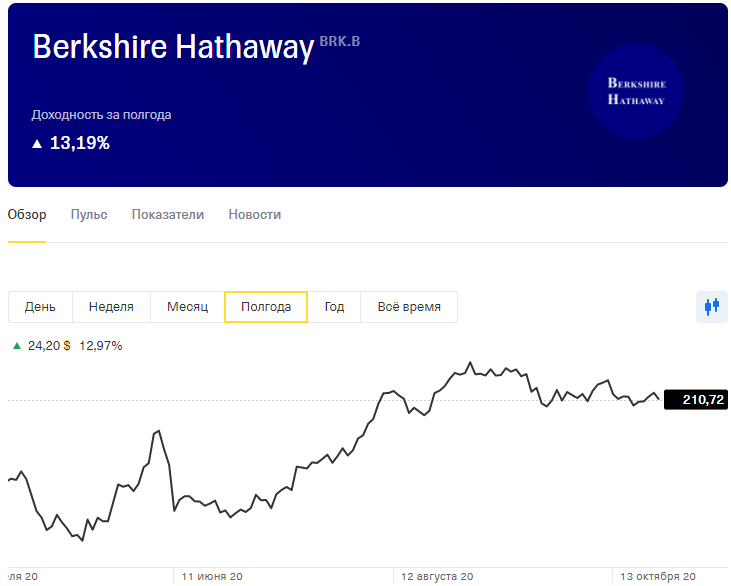731x586 pixels.
Task: Click the Доходность за полгода label
Action: (101, 115)
